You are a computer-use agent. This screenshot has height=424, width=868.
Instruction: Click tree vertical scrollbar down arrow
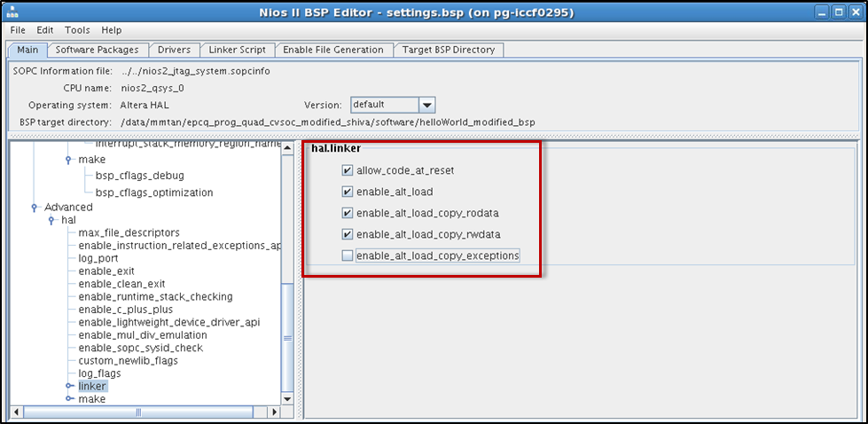tap(287, 399)
